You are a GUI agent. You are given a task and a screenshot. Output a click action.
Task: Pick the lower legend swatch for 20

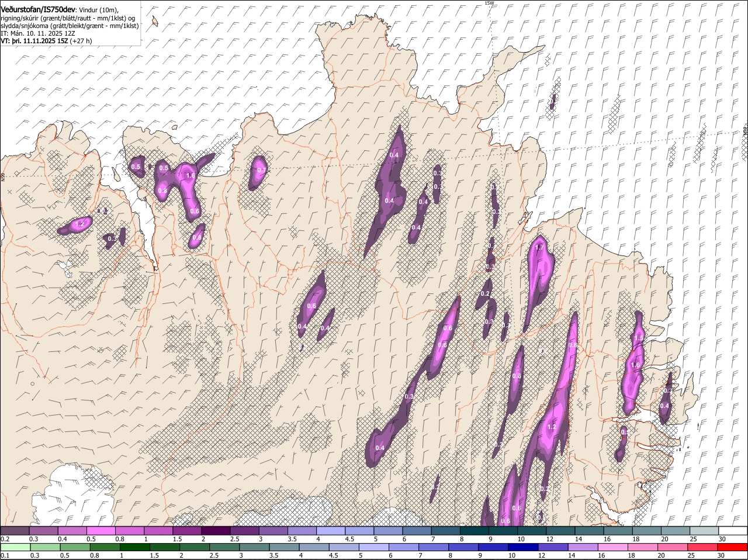point(673,547)
